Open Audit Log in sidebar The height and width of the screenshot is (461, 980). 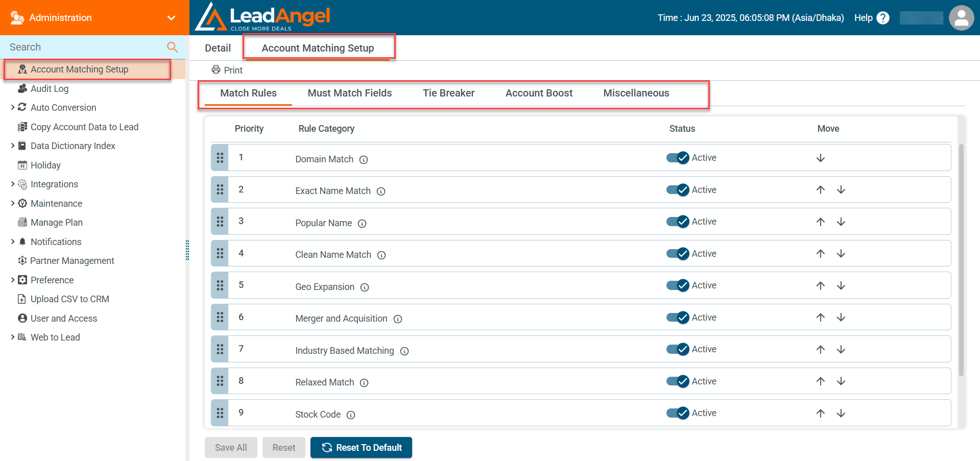point(50,88)
